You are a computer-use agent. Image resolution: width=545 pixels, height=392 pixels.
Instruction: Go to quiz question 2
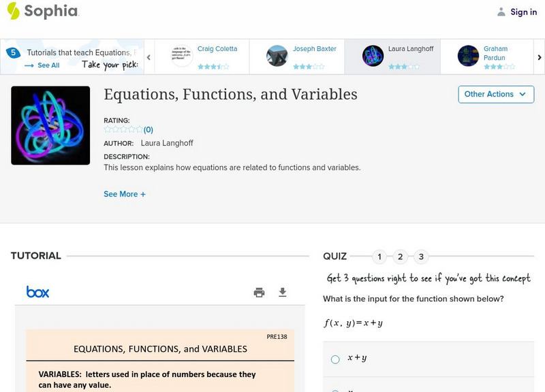pos(401,257)
